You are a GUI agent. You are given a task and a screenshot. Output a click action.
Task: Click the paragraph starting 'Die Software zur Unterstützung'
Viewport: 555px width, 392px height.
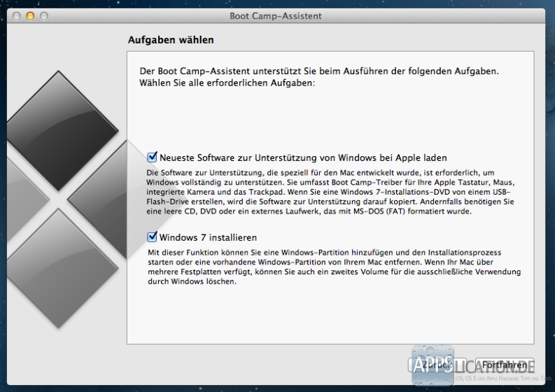tap(330, 192)
